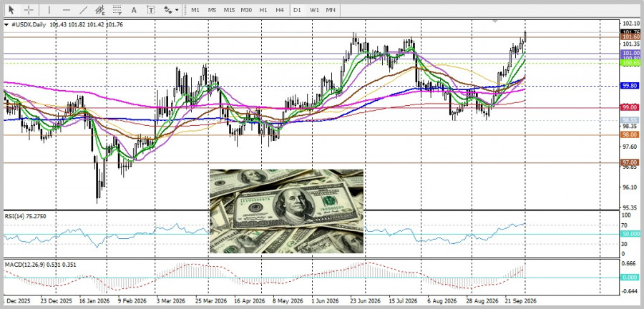Click the 95.35 price scale value
Viewport: 644px width, 309px height.
point(630,207)
